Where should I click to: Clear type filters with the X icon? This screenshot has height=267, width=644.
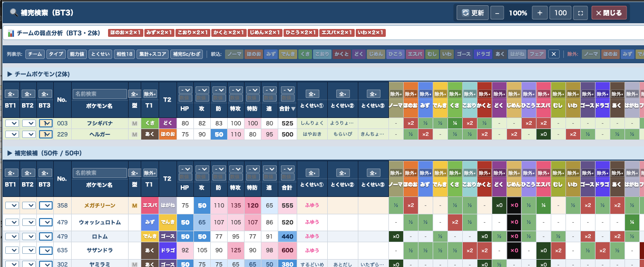(x=553, y=54)
